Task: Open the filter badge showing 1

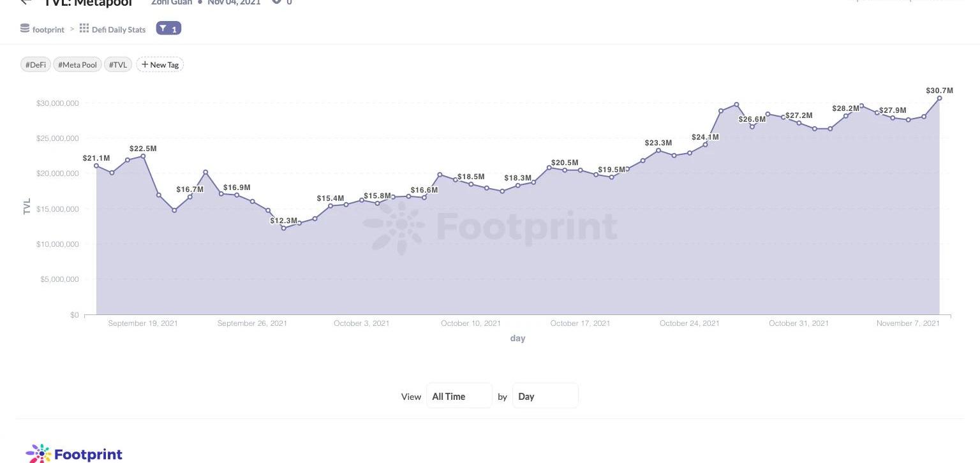Action: coord(168,29)
